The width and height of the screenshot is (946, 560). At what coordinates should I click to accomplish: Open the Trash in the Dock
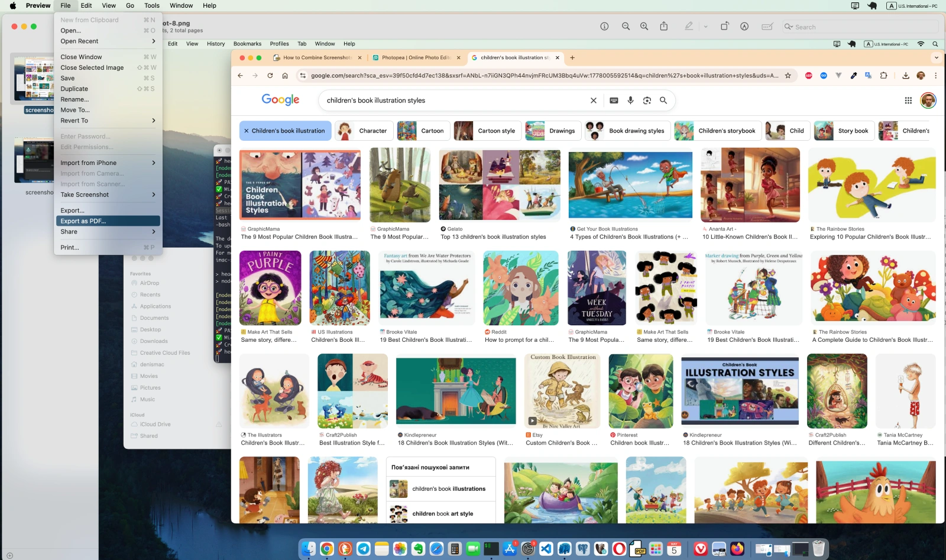(819, 549)
